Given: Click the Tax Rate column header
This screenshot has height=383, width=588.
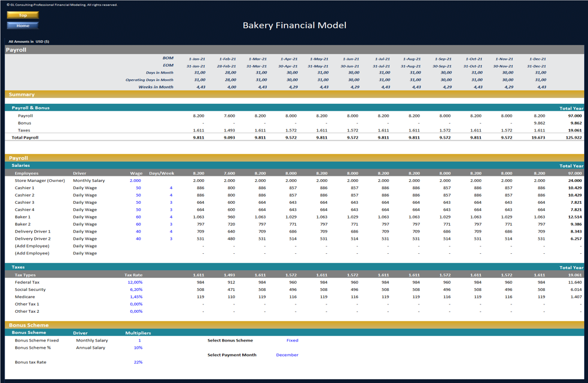Looking at the screenshot, I should tap(133, 275).
